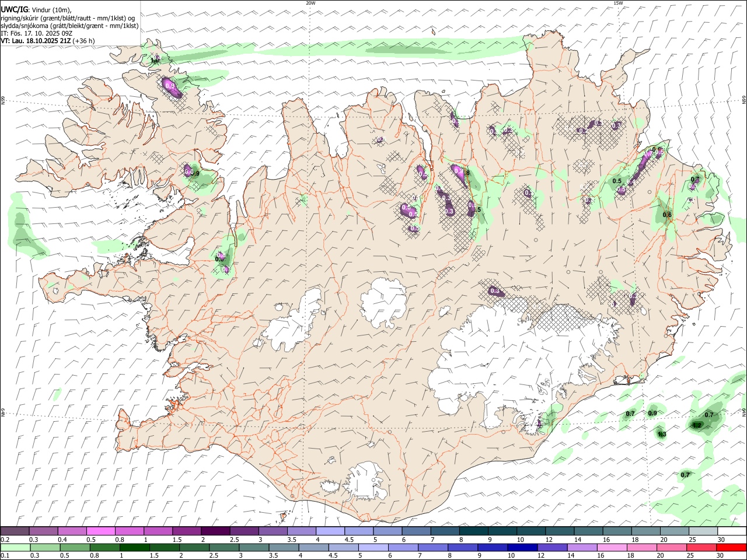
Task: Select the bright pink 0.5 snow legend swatch
Action: (x=101, y=531)
